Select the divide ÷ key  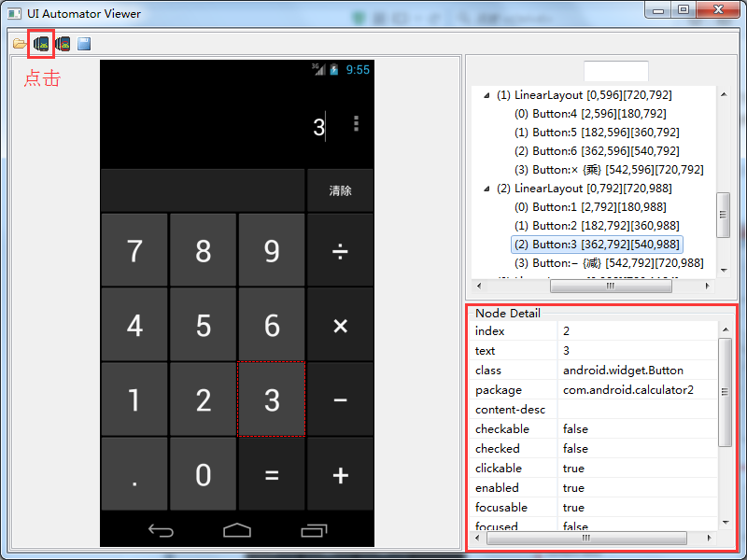pyautogui.click(x=340, y=250)
